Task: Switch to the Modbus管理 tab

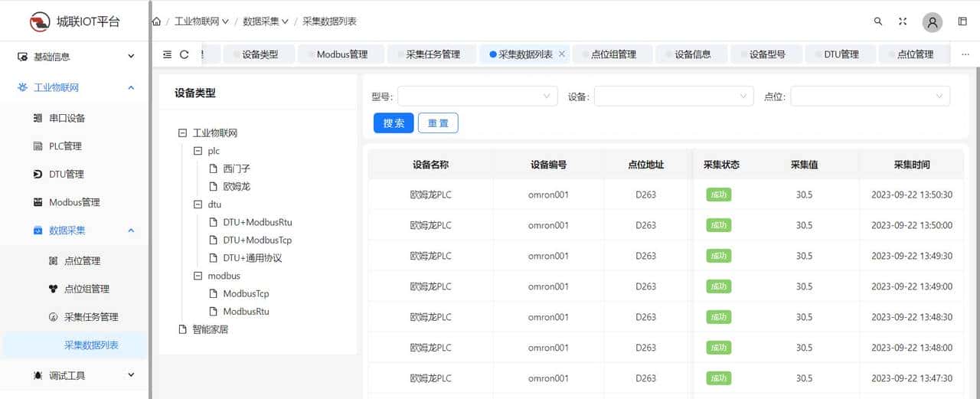Action: [x=342, y=54]
